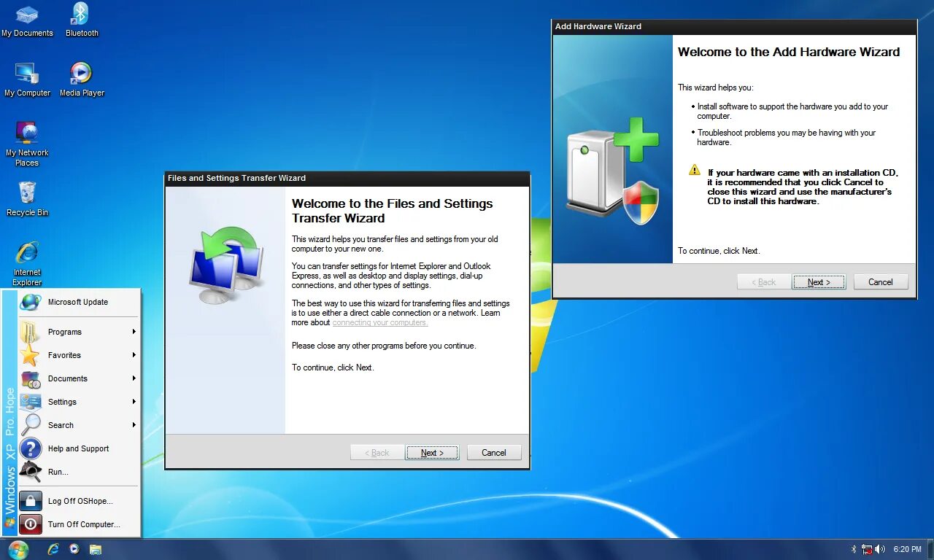Click the Bluetooth tray icon

(x=854, y=549)
